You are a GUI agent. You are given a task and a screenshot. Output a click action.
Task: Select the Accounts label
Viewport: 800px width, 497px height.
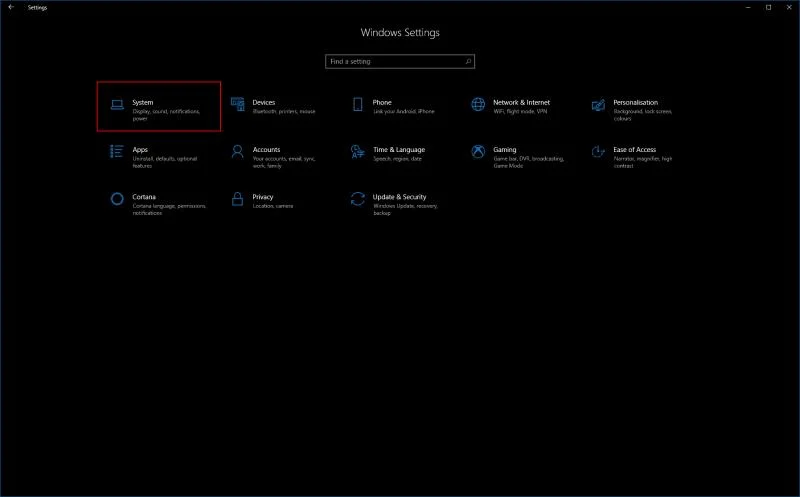(266, 150)
